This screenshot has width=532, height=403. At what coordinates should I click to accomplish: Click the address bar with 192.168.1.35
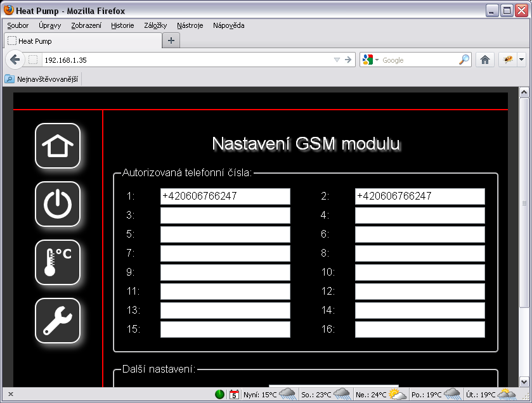click(x=186, y=60)
